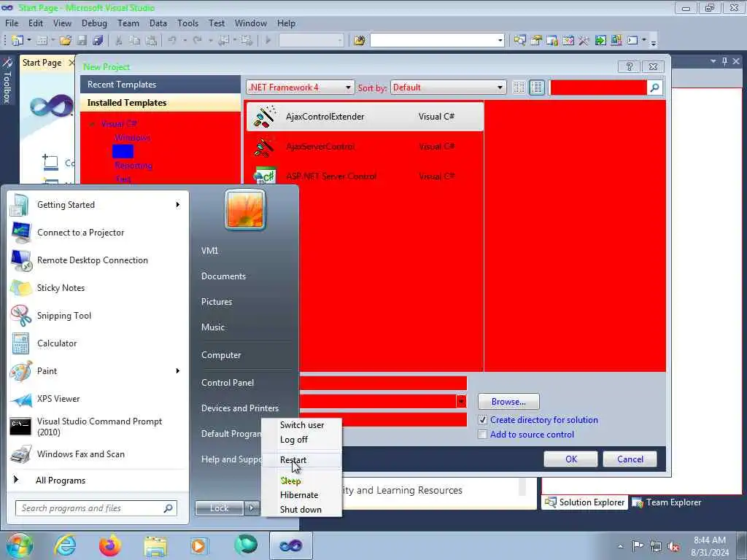
Task: Click the Extension Manager toolbar icon
Action: click(616, 41)
